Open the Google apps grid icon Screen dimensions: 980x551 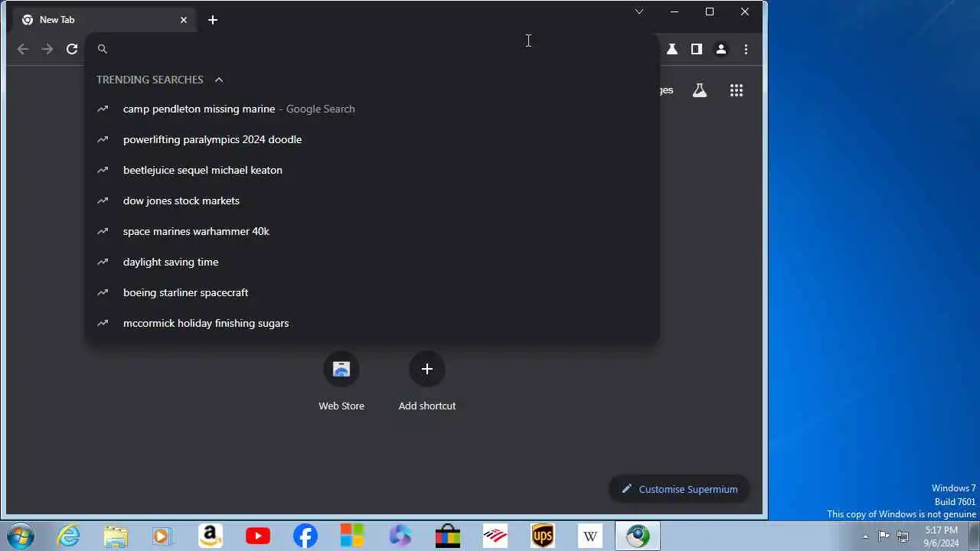(x=737, y=90)
